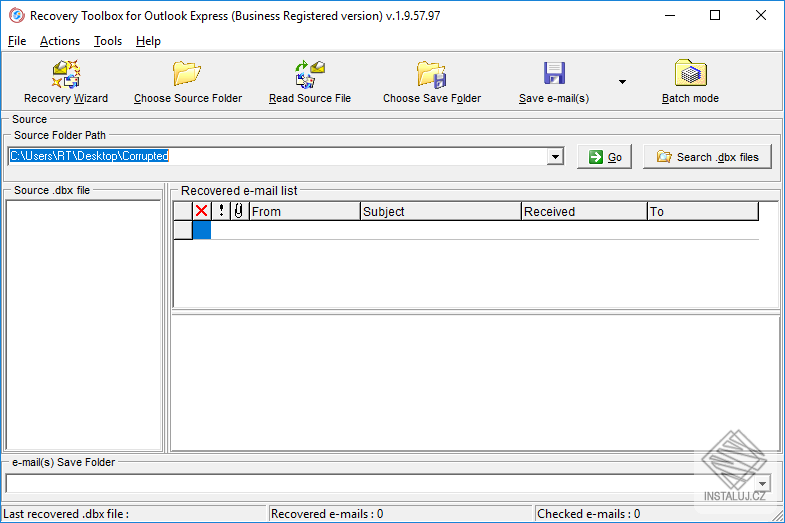785x523 pixels.
Task: Click 'Last recovered .dbx file :' status text
Action: (66, 514)
